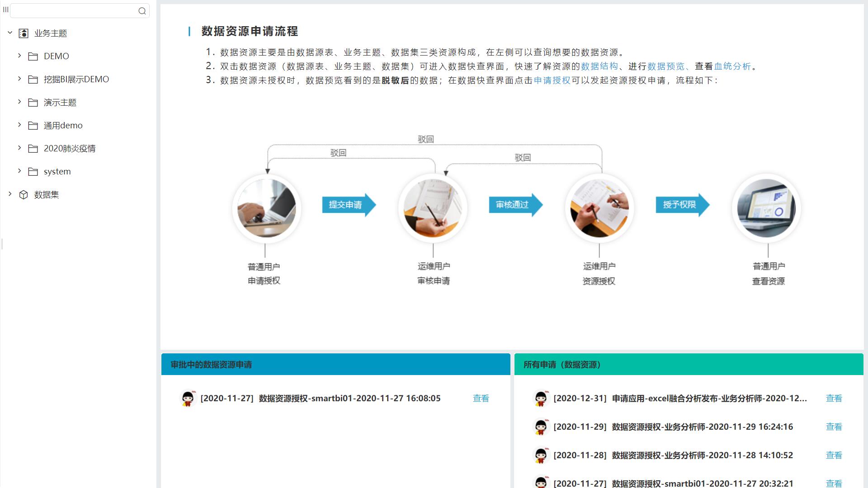Click the 运维用户 审核申请 picture
868x488 pixels.
point(433,208)
